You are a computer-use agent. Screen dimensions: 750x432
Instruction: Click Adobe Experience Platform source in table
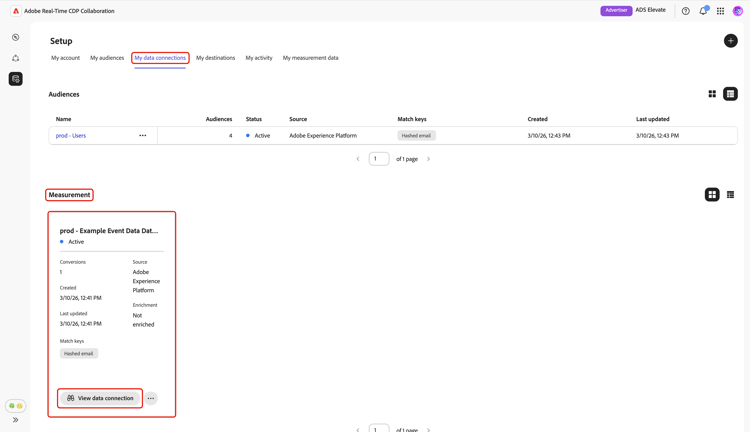(323, 136)
